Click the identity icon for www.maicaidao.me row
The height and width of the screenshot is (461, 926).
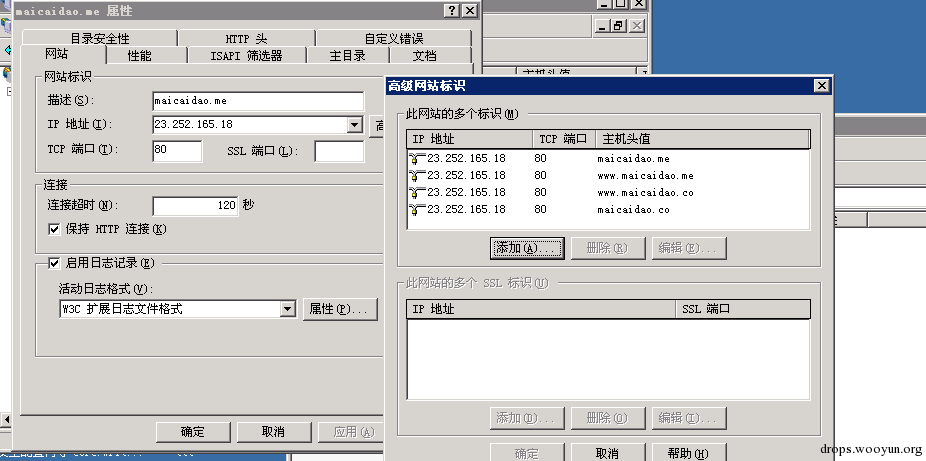(x=417, y=175)
